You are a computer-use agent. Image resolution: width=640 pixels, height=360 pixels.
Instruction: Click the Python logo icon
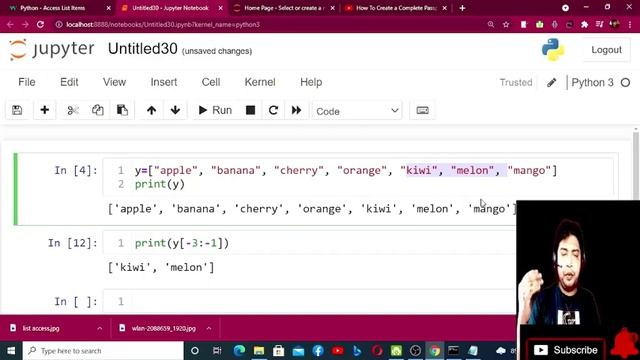click(x=553, y=50)
